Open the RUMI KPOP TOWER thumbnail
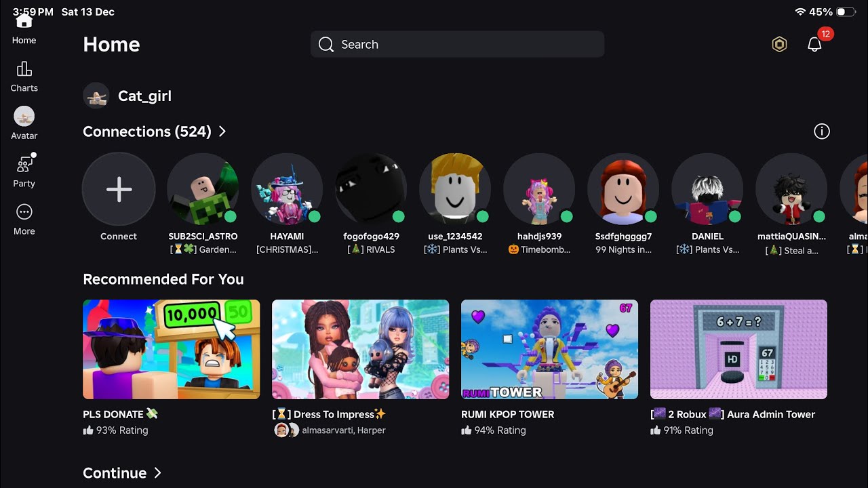The image size is (868, 488). pyautogui.click(x=549, y=349)
